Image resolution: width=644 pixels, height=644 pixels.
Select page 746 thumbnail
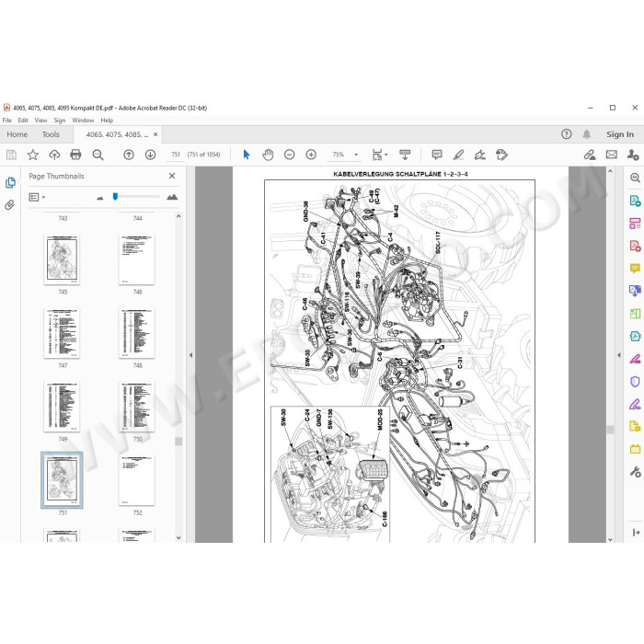click(x=137, y=259)
